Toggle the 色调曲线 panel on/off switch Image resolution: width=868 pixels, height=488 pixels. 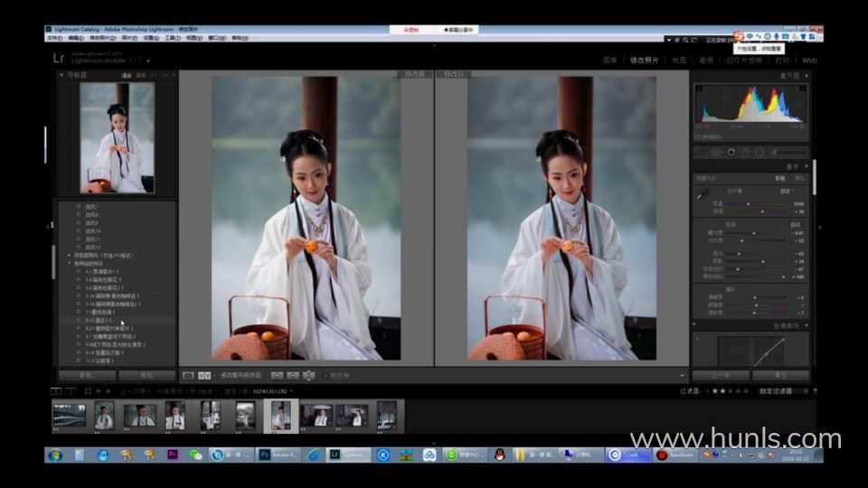pos(694,324)
